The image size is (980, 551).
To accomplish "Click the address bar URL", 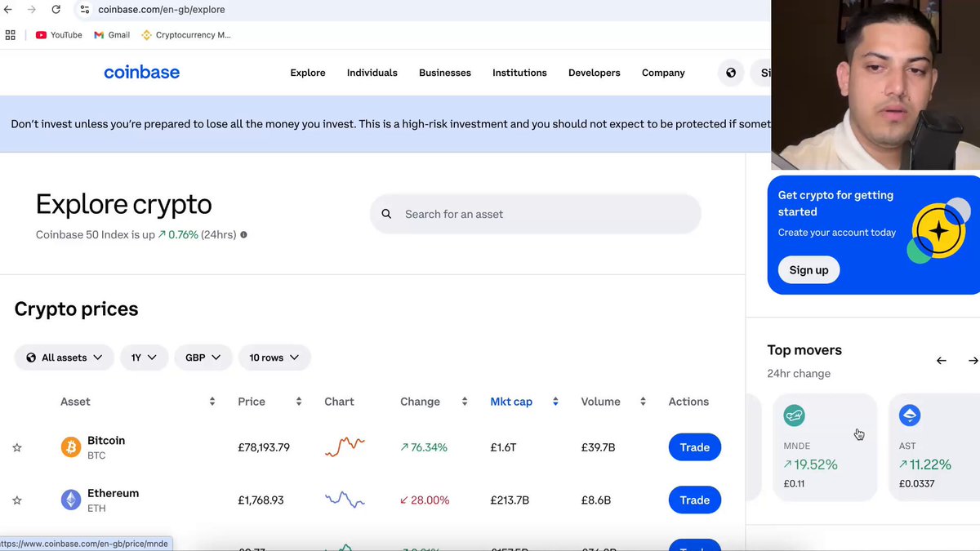I will [162, 10].
